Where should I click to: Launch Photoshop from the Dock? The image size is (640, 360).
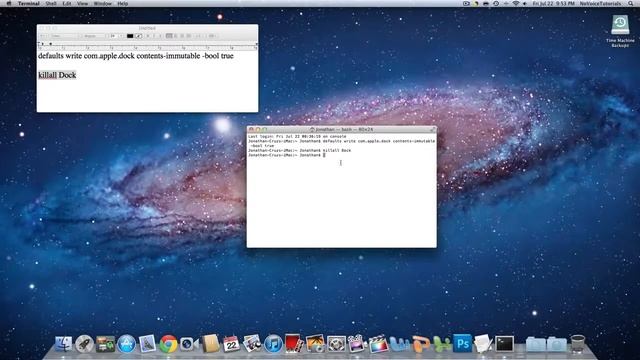click(x=462, y=344)
